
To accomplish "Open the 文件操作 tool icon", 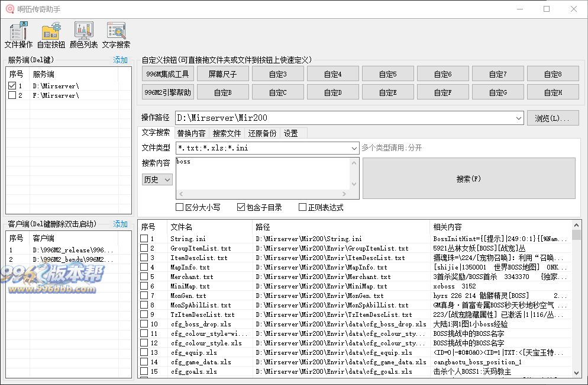I will [x=19, y=34].
